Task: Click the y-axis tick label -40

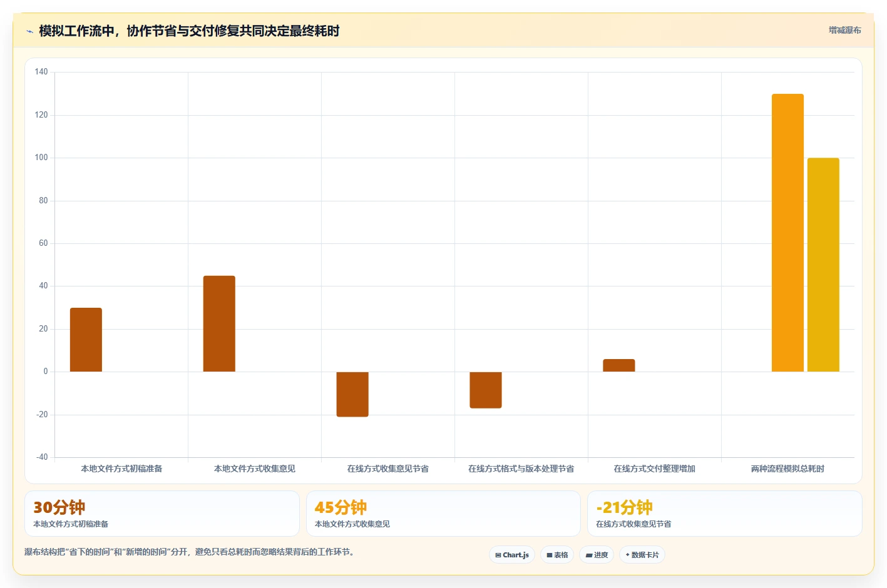Action: pos(42,457)
